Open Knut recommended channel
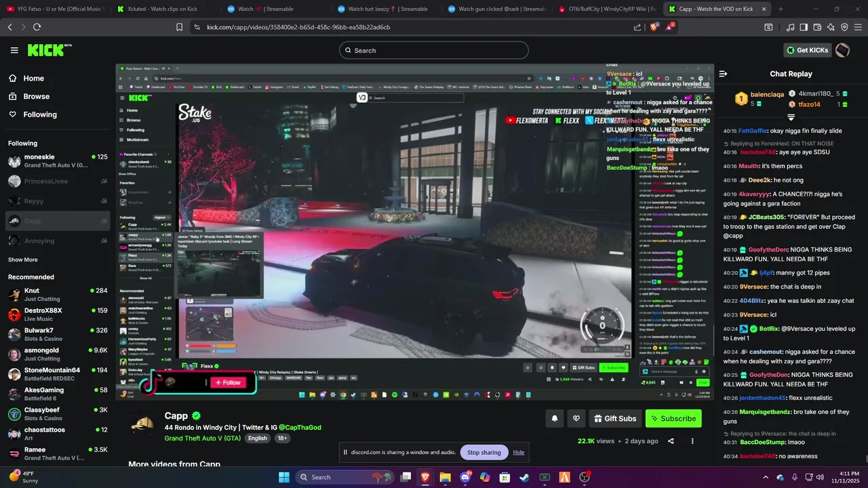 58,295
